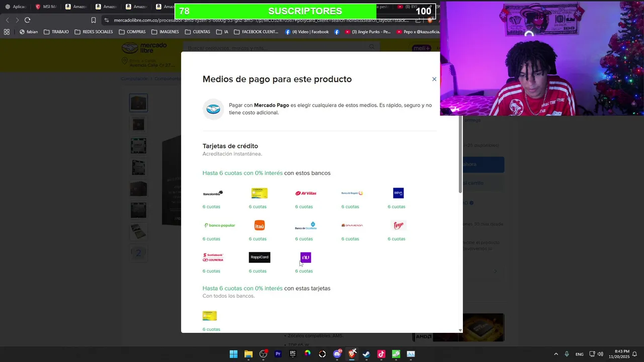Click the '2' more-images product thumbnail

[x=138, y=253]
